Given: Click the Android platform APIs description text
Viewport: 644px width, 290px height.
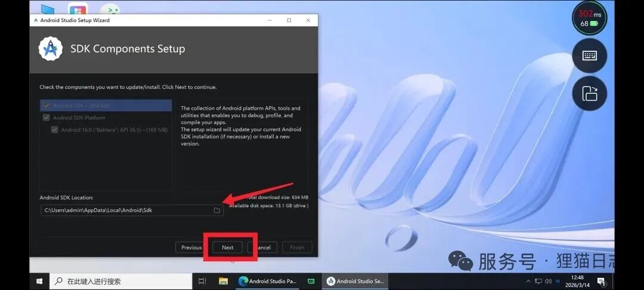Looking at the screenshot, I should pos(241,126).
